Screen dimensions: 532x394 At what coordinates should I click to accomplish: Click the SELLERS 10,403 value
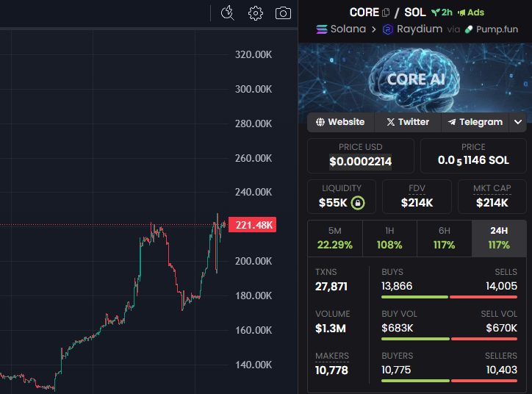pyautogui.click(x=501, y=370)
